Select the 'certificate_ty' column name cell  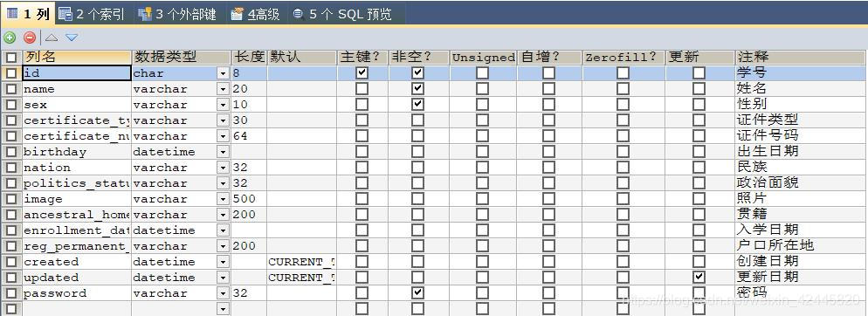[x=76, y=120]
